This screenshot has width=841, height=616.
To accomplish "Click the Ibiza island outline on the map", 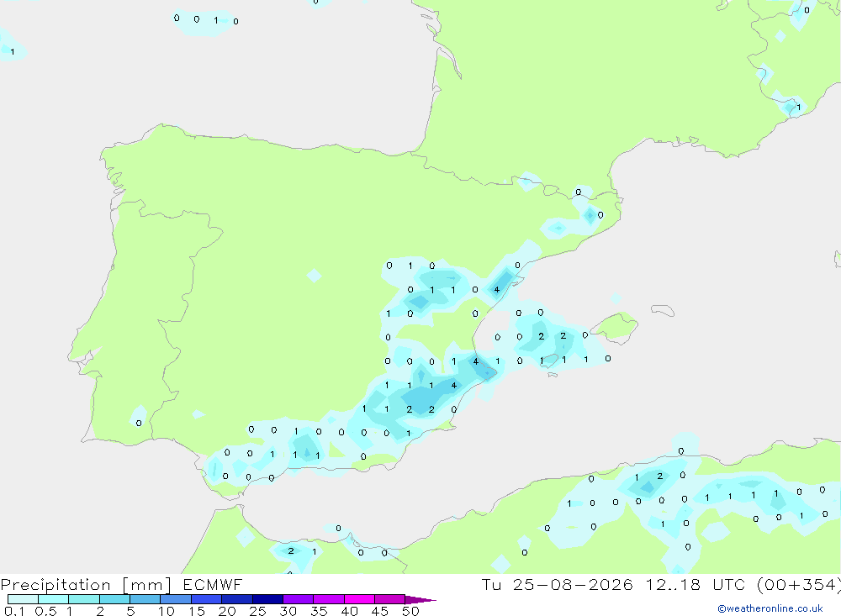I will click(550, 361).
